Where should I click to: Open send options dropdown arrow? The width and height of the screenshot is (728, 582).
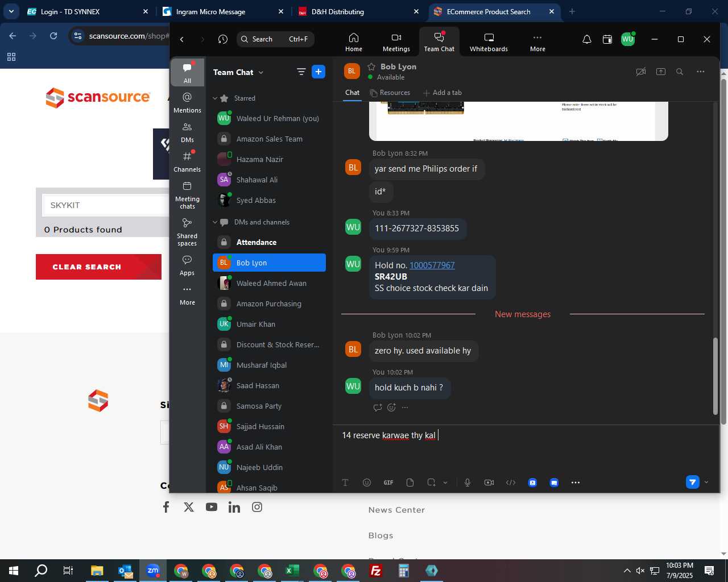pyautogui.click(x=706, y=482)
